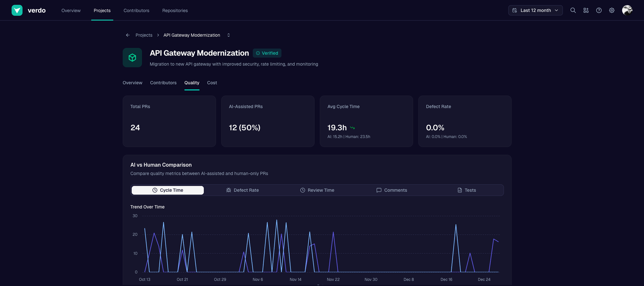Open the Last 12 month date dropdown
This screenshot has height=286, width=644.
click(535, 10)
